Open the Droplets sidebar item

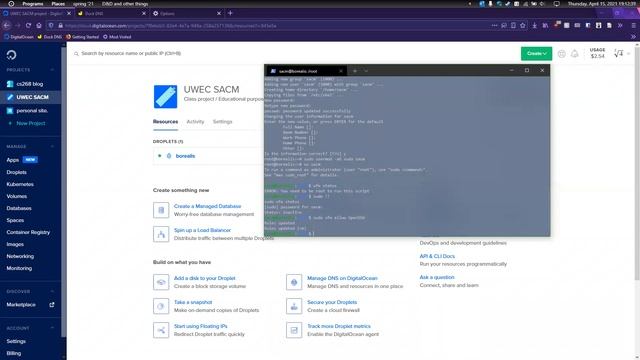point(16,172)
